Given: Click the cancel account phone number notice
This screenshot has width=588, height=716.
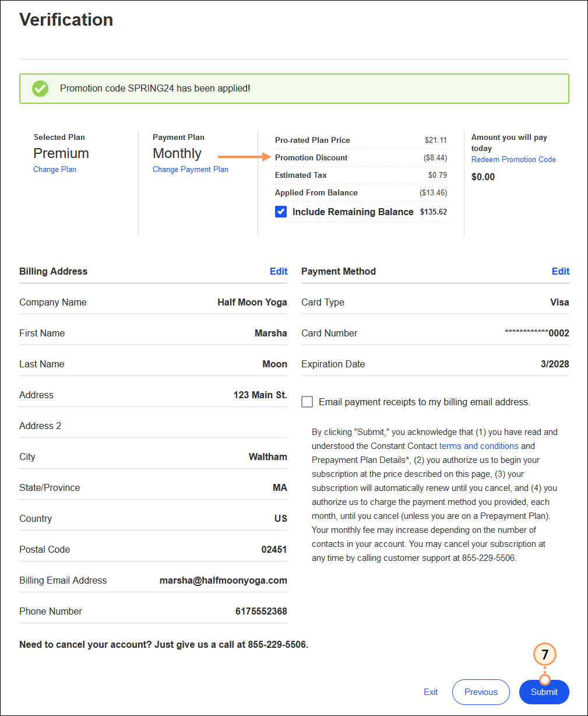Looking at the screenshot, I should pos(164,644).
